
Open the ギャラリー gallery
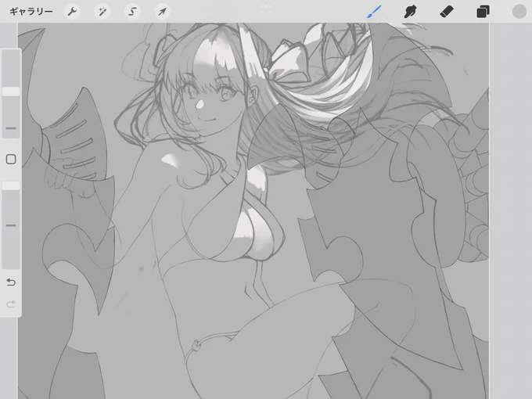coord(31,12)
